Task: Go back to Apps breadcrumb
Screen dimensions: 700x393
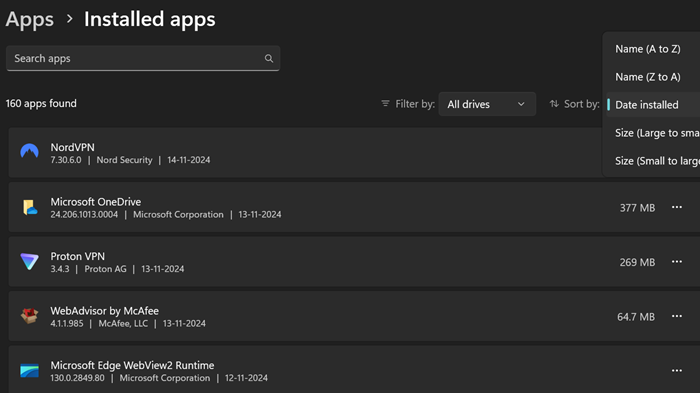Action: 29,19
